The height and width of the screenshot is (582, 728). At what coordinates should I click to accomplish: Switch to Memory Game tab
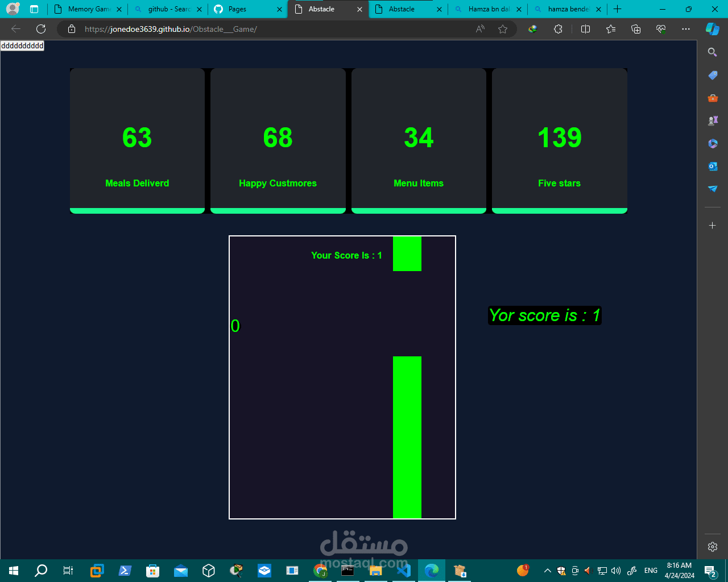click(x=87, y=9)
